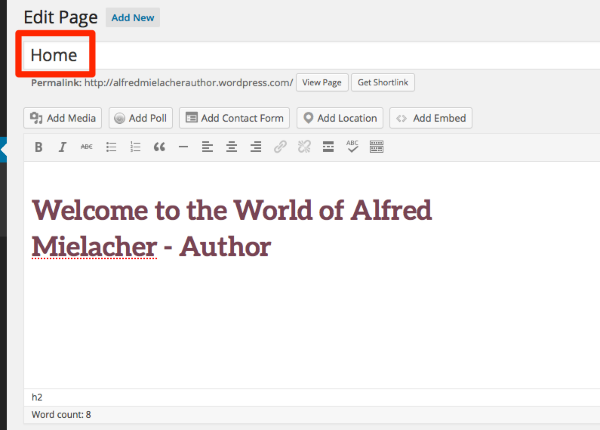Align text right

pyautogui.click(x=256, y=147)
